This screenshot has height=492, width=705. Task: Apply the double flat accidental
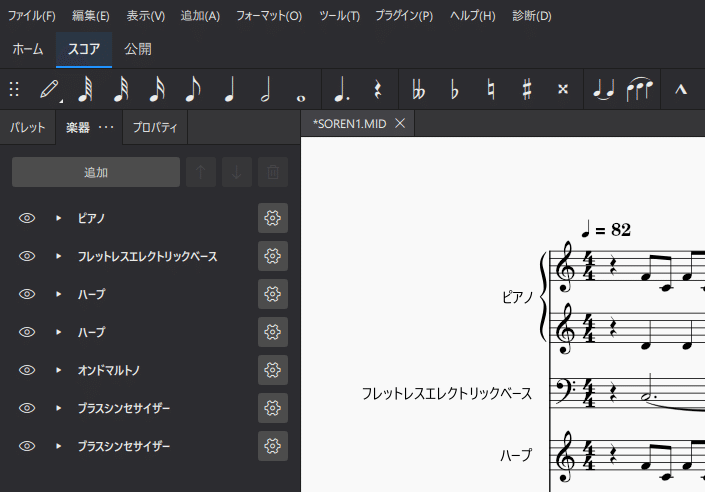[419, 89]
